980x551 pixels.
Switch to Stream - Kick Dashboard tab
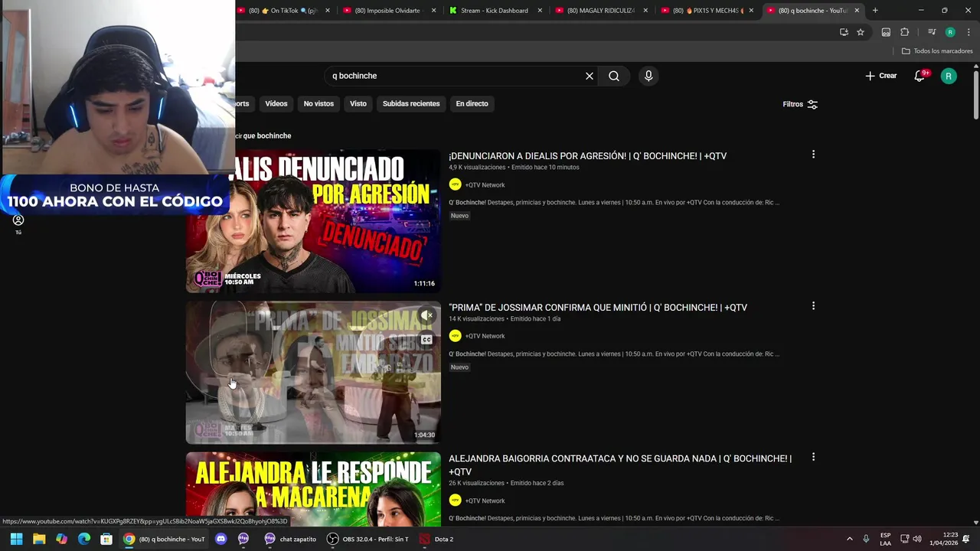[x=495, y=11]
